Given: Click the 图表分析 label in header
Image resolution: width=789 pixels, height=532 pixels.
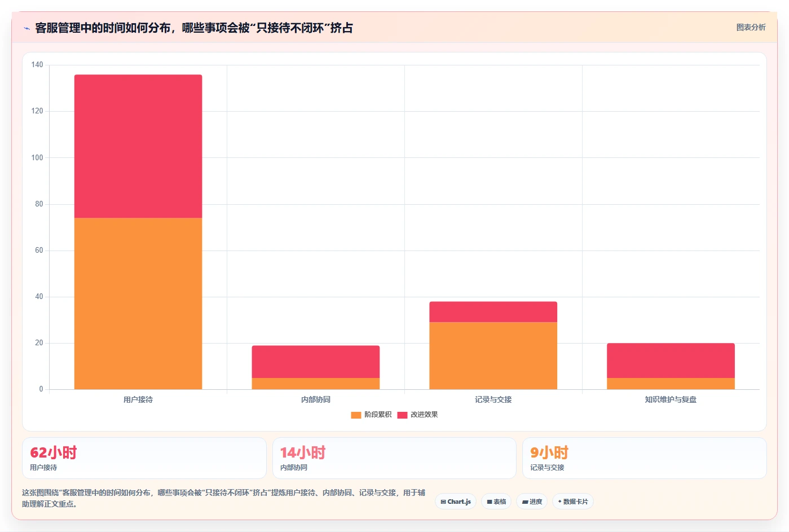Looking at the screenshot, I should click(751, 27).
